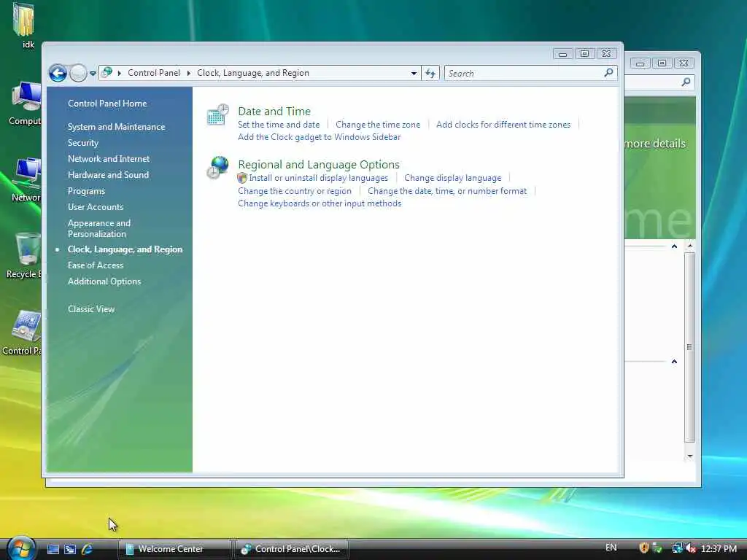
Task: Click the idk folder icon on the desktop
Action: pyautogui.click(x=24, y=20)
